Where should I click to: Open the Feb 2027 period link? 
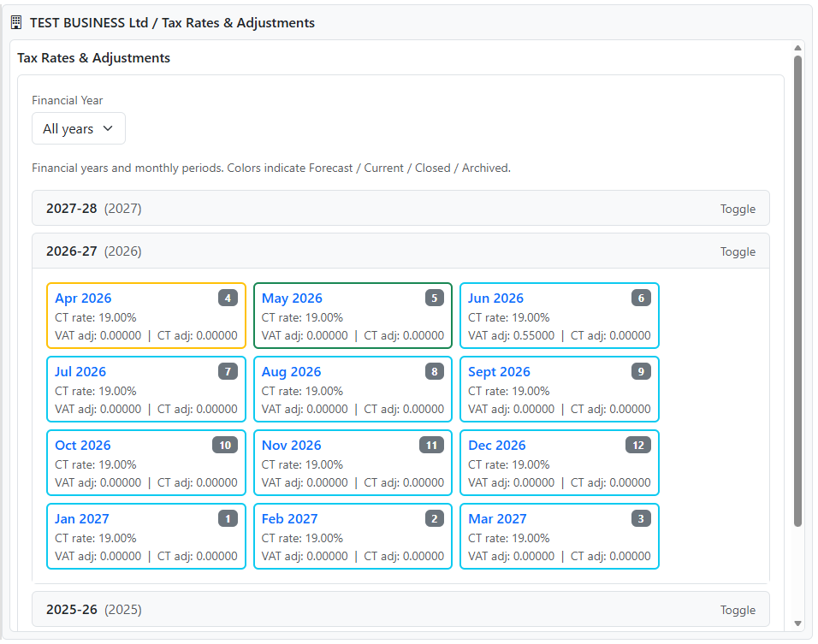coord(289,519)
